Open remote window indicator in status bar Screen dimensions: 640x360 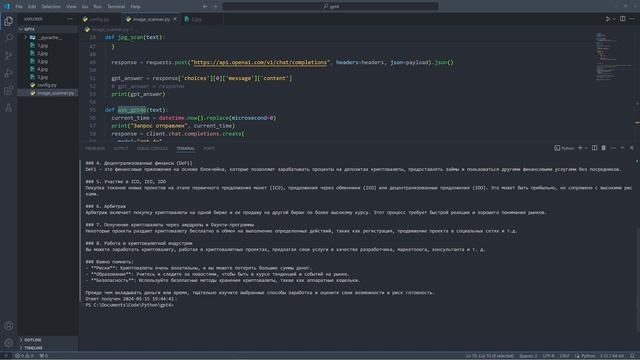[x=6, y=356]
